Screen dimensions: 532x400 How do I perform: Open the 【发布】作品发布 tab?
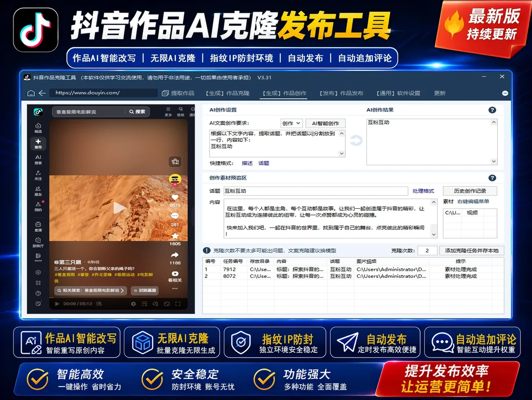click(341, 93)
